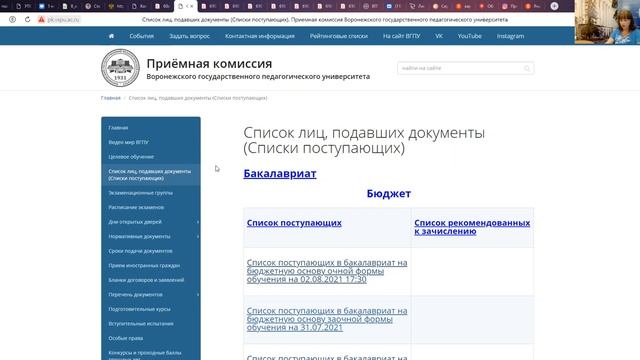The width and height of the screenshot is (640, 360).
Task: Select sidebar item Список лиц, подавших документы
Action: tap(151, 175)
